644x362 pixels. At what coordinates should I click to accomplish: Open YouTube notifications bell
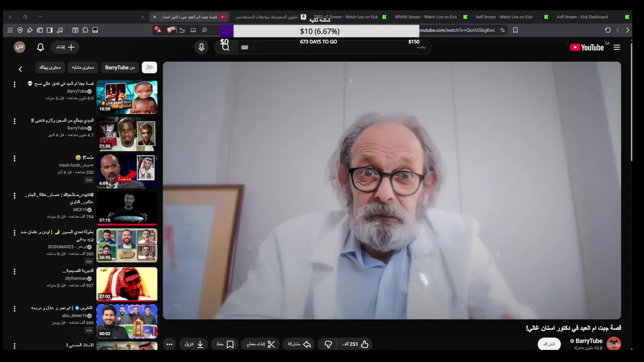(41, 47)
